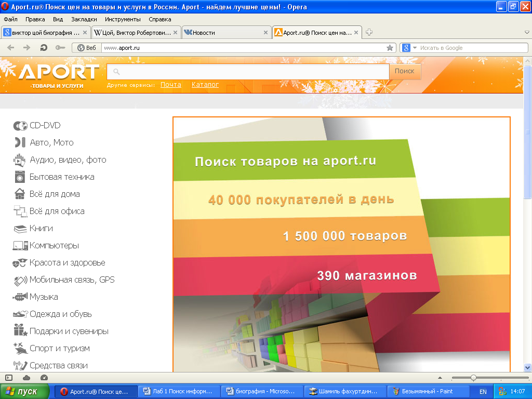532x399 pixels.
Task: Open the Почта link
Action: (170, 85)
